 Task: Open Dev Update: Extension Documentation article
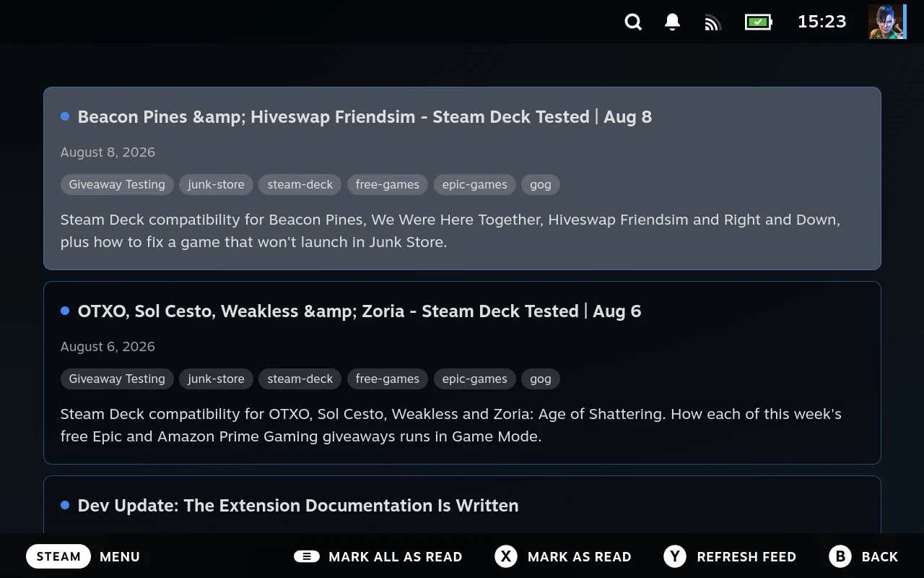(298, 506)
